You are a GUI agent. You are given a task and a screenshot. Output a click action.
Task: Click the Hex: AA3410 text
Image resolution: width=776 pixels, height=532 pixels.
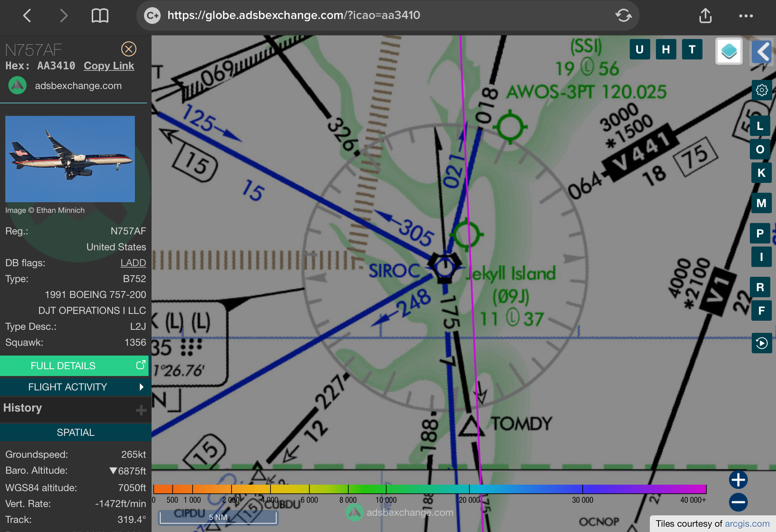[41, 66]
